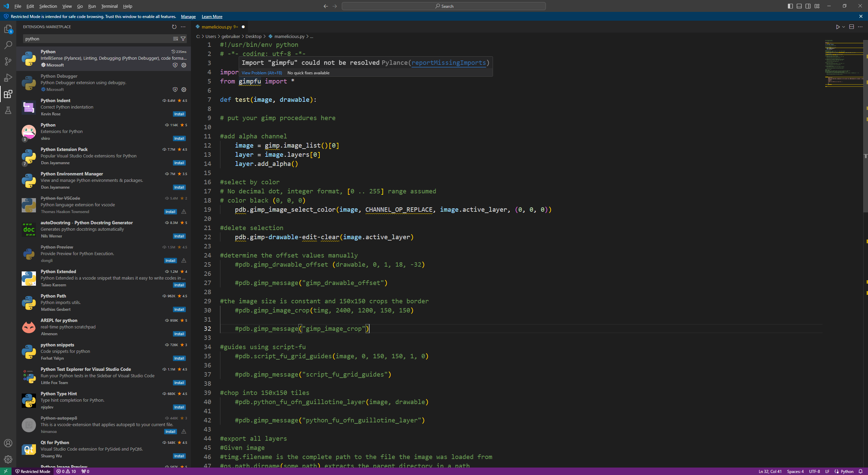Open the Manage gear for Python extension

click(184, 65)
